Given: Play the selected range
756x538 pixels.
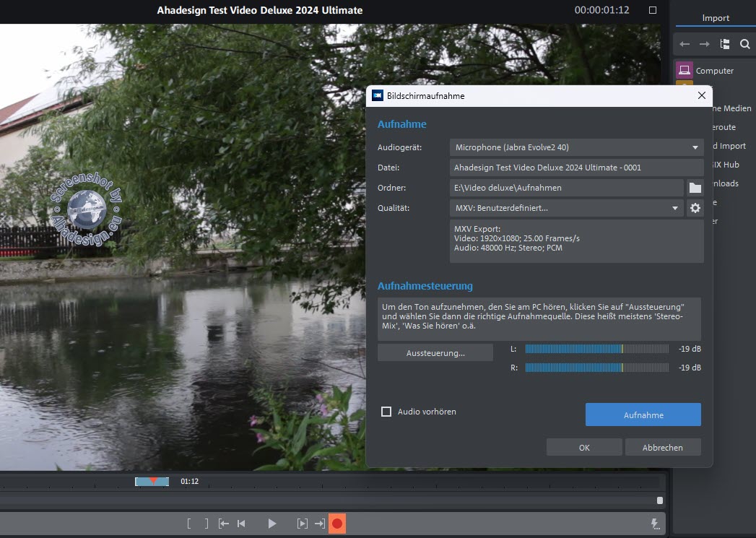Looking at the screenshot, I should point(303,524).
